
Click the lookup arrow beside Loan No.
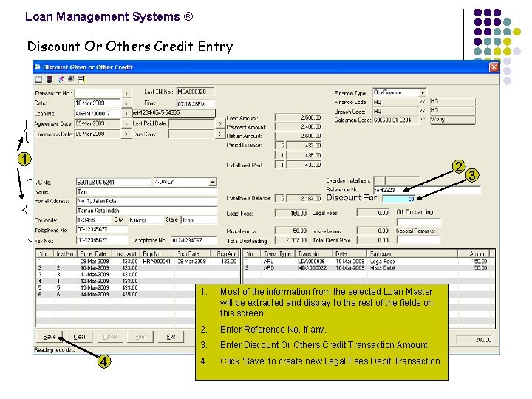(x=126, y=113)
